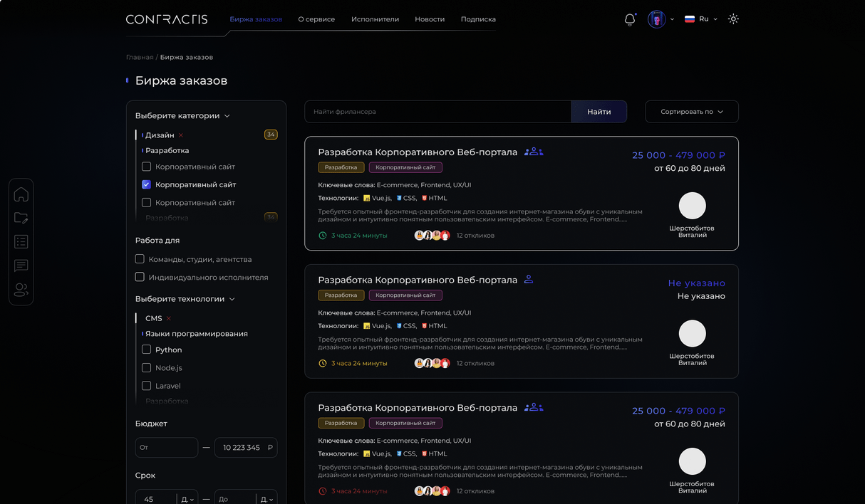Image resolution: width=865 pixels, height=504 pixels.
Task: Switch theme with the sun icon
Action: 733,19
